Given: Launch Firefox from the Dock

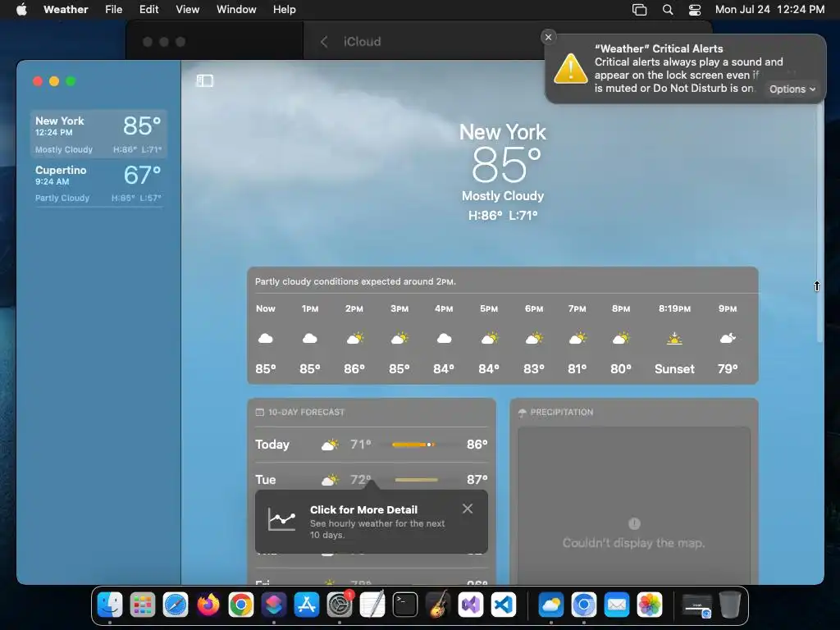Looking at the screenshot, I should 208,605.
